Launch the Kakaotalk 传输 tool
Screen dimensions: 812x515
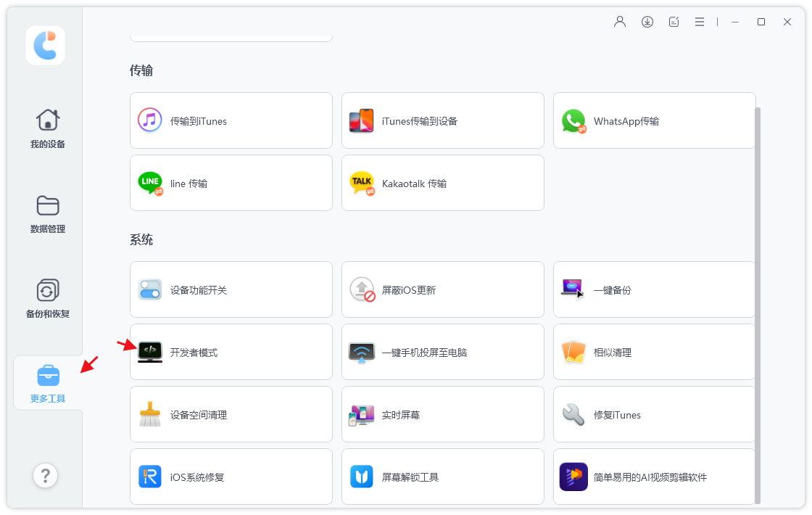pos(442,183)
